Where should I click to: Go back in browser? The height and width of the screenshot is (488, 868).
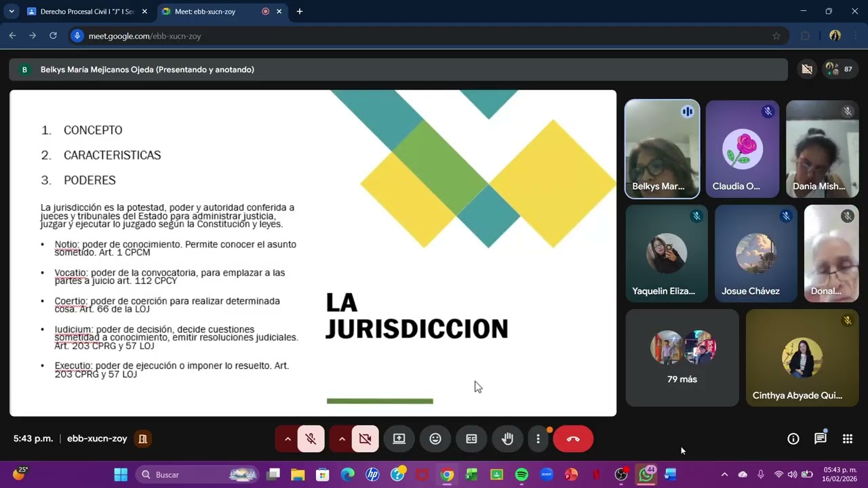click(x=12, y=36)
